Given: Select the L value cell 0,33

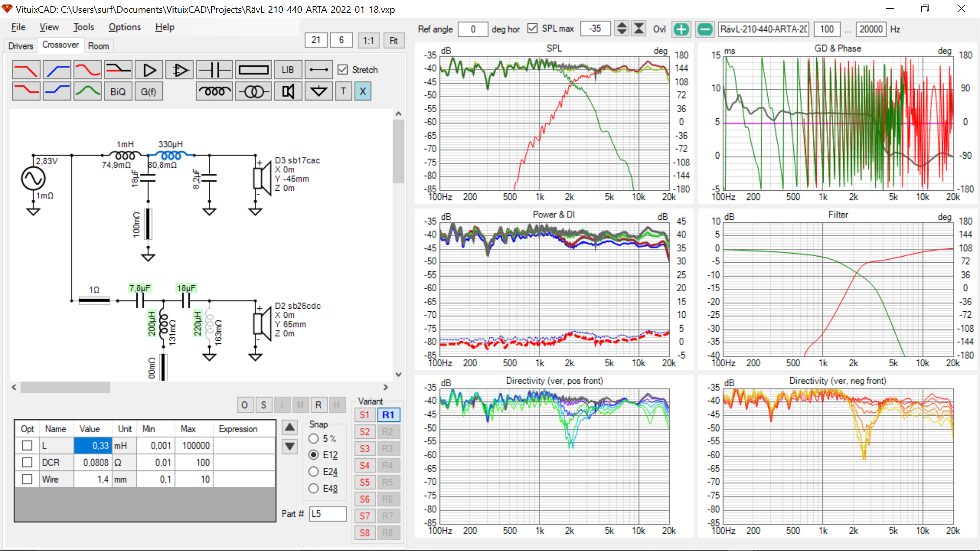Looking at the screenshot, I should click(93, 446).
